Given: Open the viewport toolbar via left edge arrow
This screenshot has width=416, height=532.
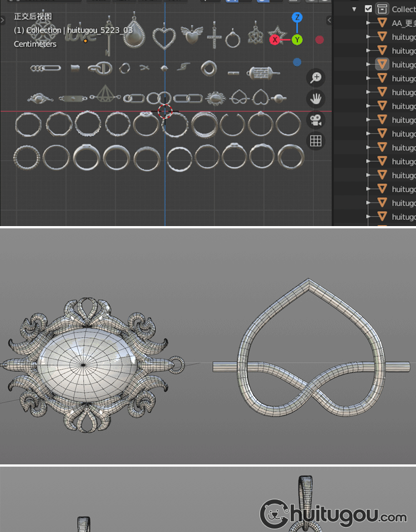Looking at the screenshot, I should pyautogui.click(x=3, y=20).
